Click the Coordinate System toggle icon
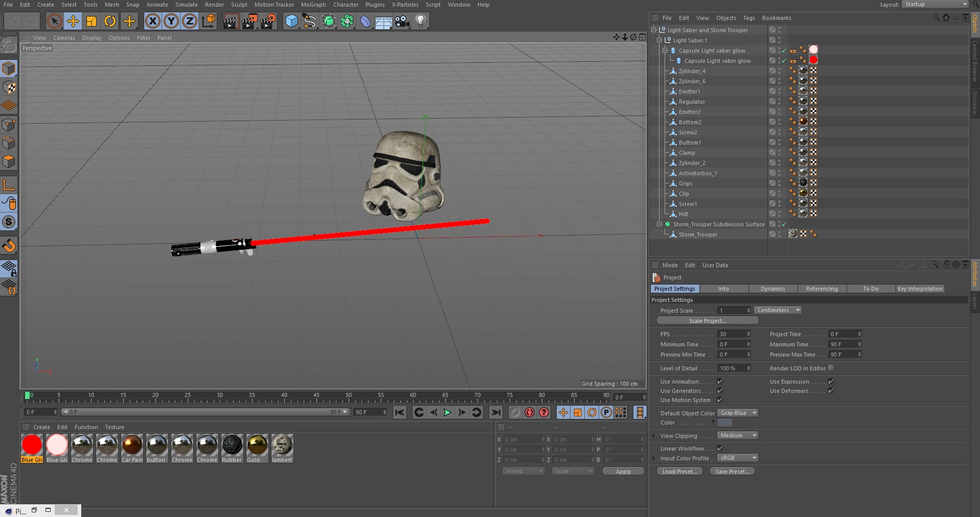The width and height of the screenshot is (980, 517). click(209, 21)
